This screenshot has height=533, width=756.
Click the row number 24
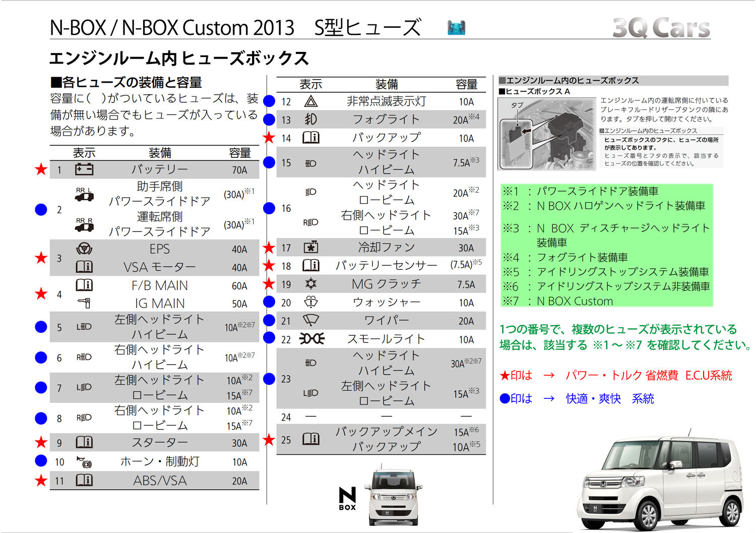point(286,417)
